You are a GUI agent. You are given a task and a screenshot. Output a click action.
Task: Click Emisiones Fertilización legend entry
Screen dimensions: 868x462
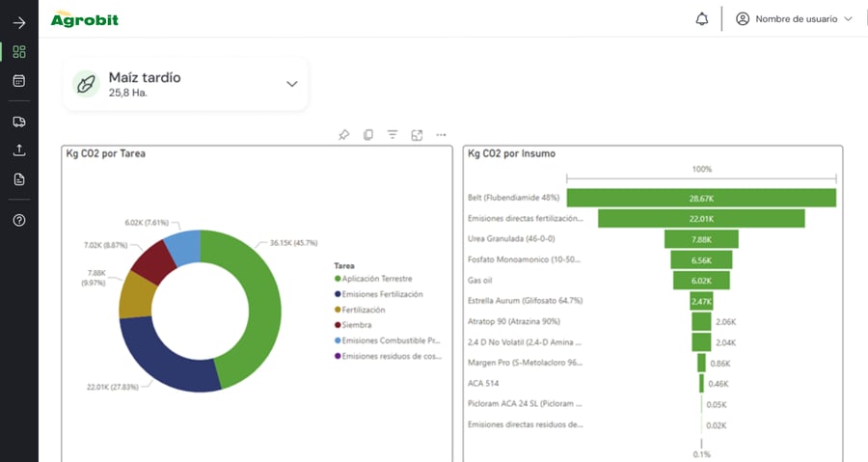tap(379, 294)
